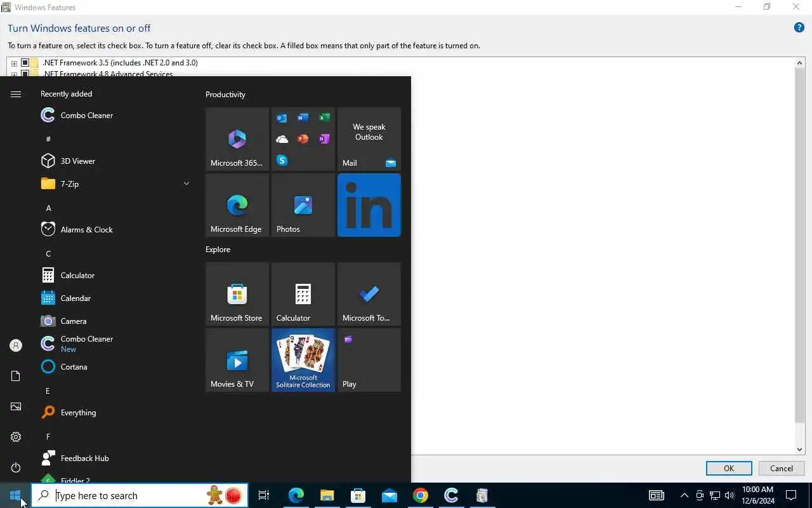812x508 pixels.
Task: Open Calculator in the app list
Action: pos(114,275)
